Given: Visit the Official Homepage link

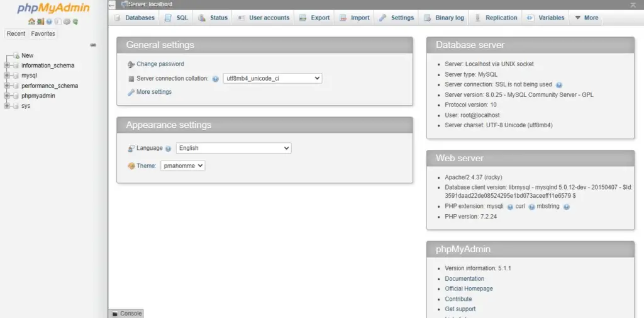Looking at the screenshot, I should [469, 289].
